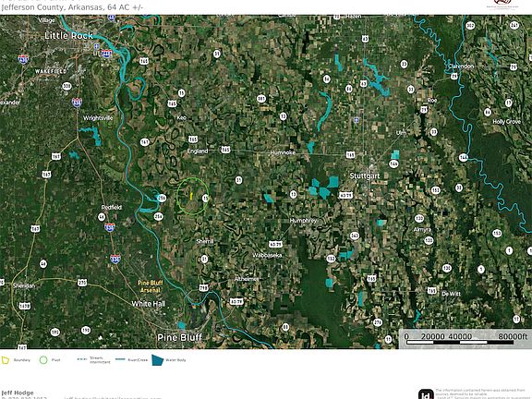Click the 'Water Body' legend text
Image resolution: width=532 pixels, height=399 pixels.
[175, 360]
